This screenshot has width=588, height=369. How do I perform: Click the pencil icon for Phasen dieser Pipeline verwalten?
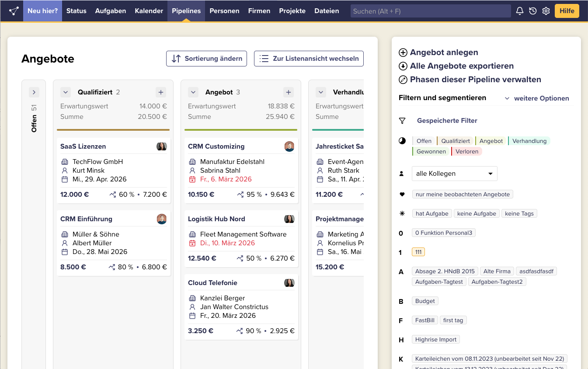[402, 79]
